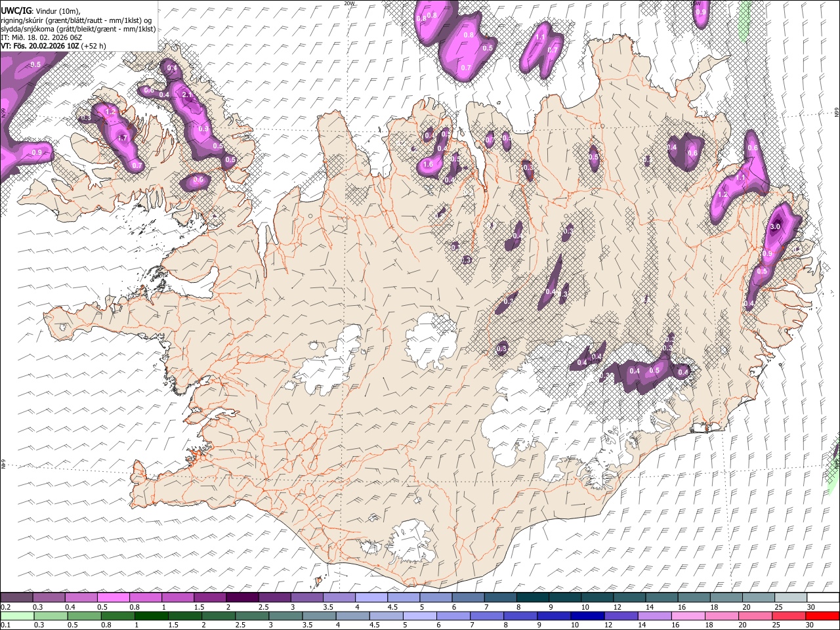Click the 1.6 precipitation value on the map

pos(428,165)
